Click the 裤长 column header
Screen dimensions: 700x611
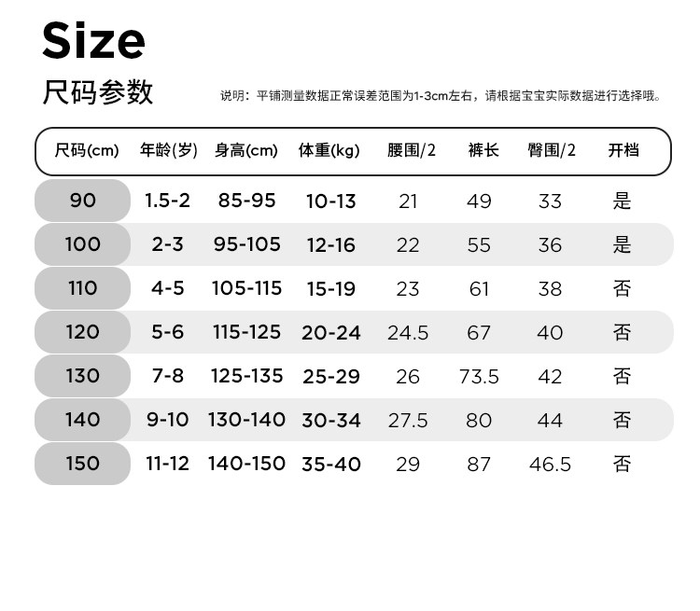[483, 150]
